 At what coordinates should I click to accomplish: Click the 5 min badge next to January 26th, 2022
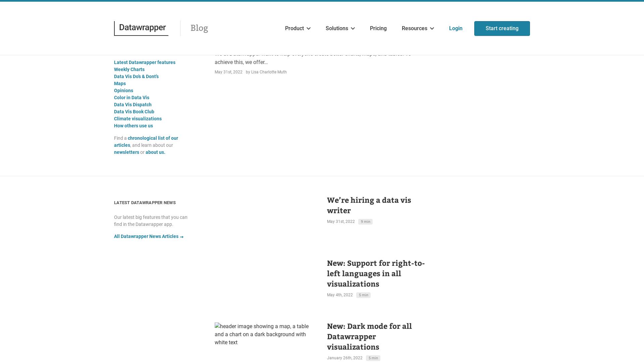point(373,358)
